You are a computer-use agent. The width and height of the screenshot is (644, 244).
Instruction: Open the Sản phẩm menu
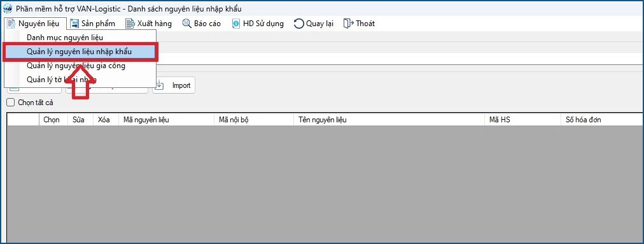coord(92,24)
